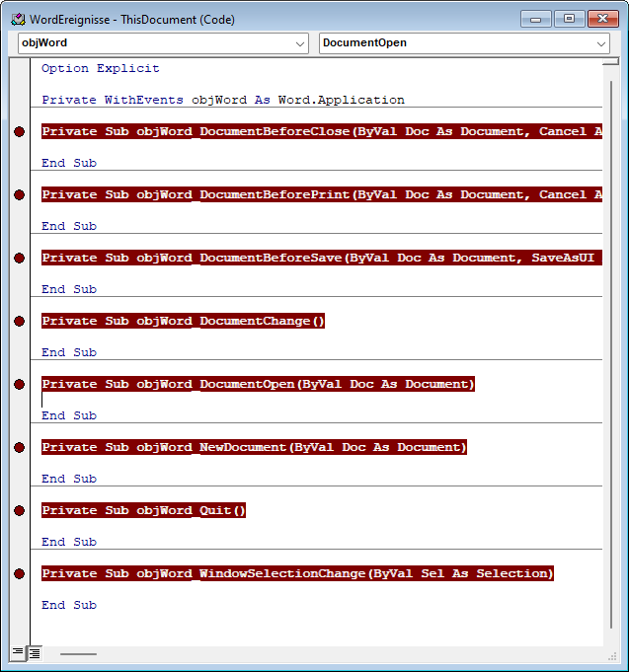Maximize the ThisDocument code window
The image size is (629, 672).
click(568, 18)
